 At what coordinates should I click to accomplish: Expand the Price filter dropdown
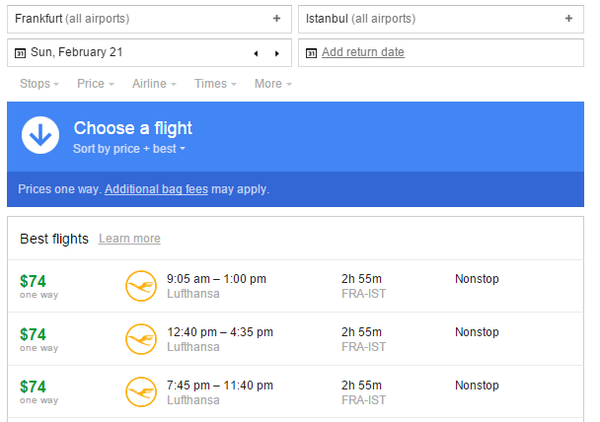click(x=94, y=84)
